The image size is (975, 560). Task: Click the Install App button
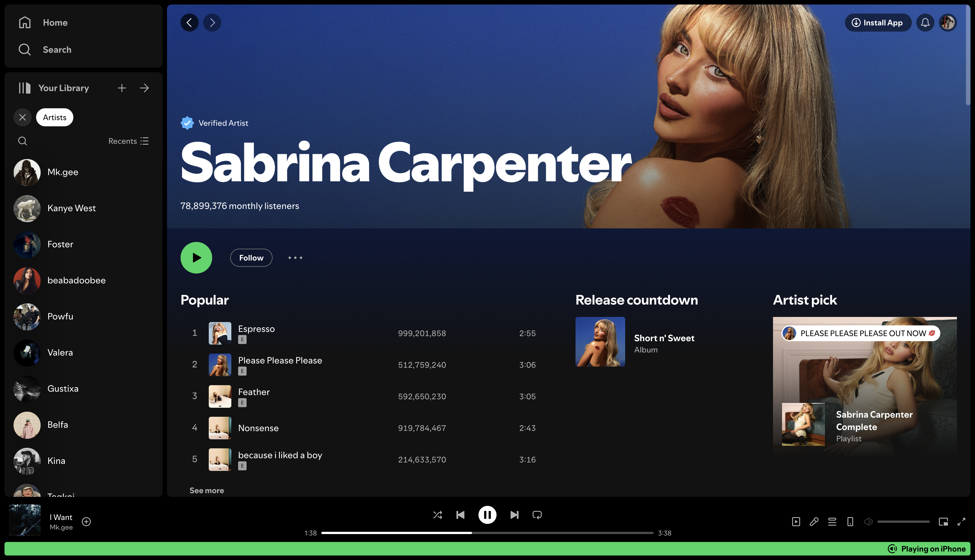[878, 23]
